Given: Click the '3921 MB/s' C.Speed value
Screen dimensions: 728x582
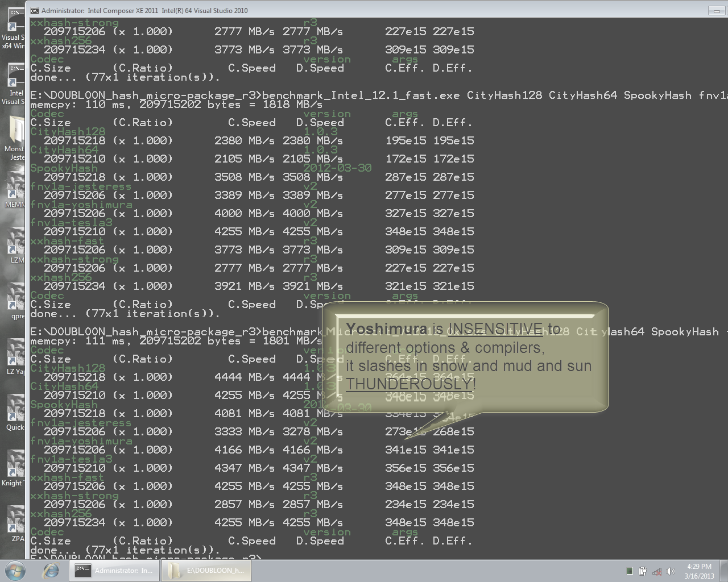Looking at the screenshot, I should (245, 286).
